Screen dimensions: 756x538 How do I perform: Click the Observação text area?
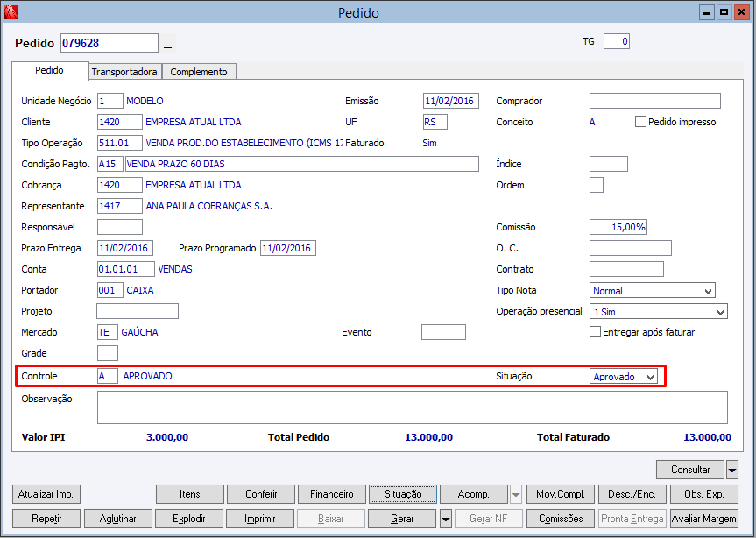click(x=413, y=407)
